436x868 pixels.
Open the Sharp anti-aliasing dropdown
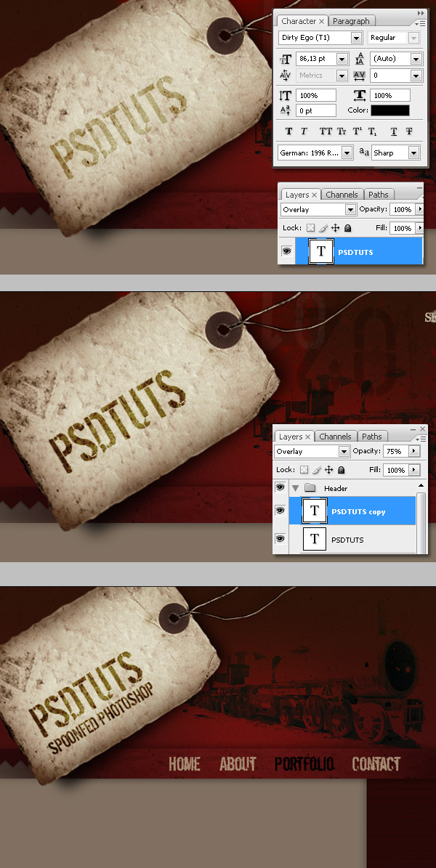coord(414,153)
